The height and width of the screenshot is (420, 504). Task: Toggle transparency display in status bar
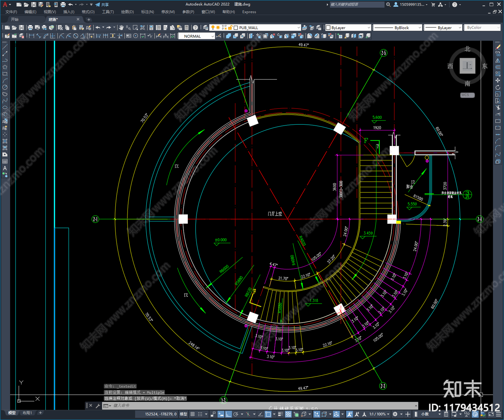click(x=288, y=414)
